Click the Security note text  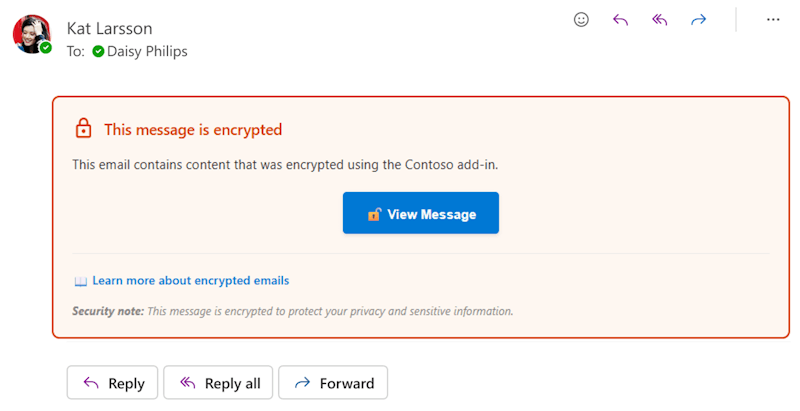coord(292,311)
